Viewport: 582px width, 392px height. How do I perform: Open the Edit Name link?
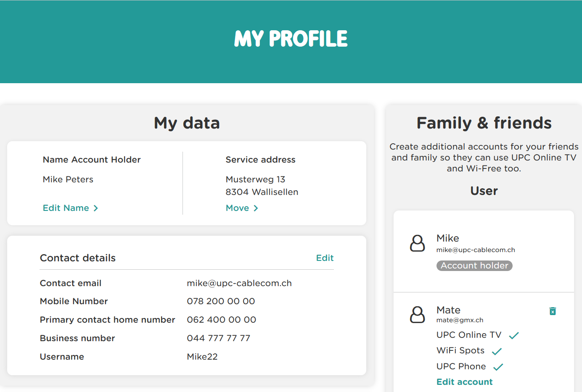66,208
